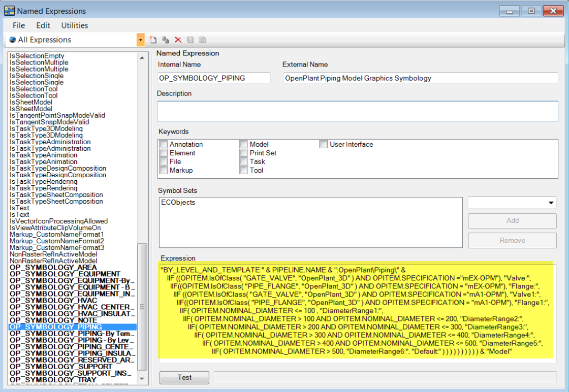This screenshot has width=569, height=392.
Task: Click the Remove symbol set button
Action: pyautogui.click(x=512, y=240)
